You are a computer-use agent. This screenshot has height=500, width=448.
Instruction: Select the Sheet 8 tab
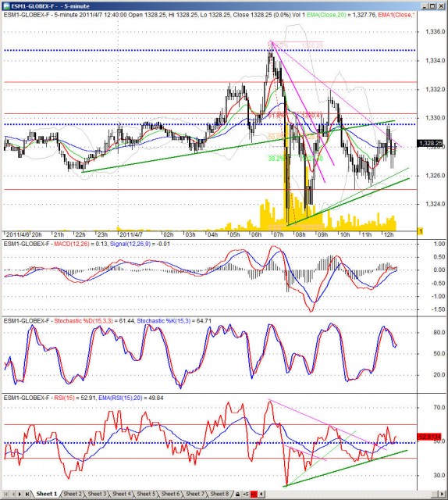[219, 494]
